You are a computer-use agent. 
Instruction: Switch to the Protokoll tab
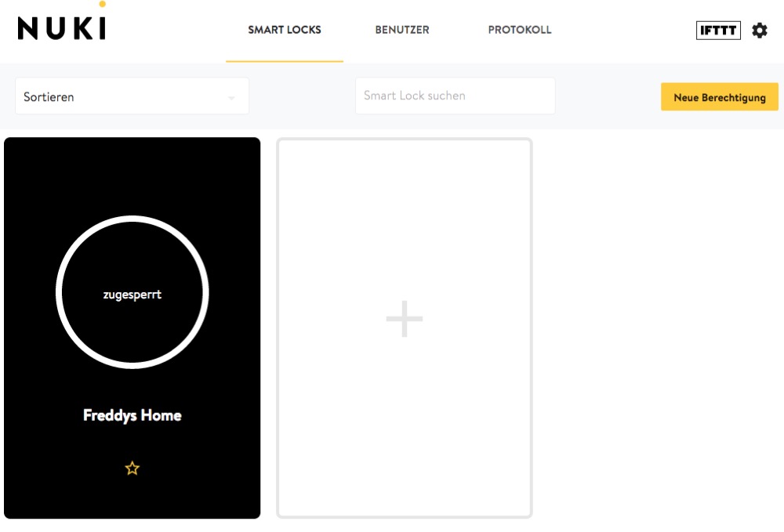pyautogui.click(x=520, y=30)
